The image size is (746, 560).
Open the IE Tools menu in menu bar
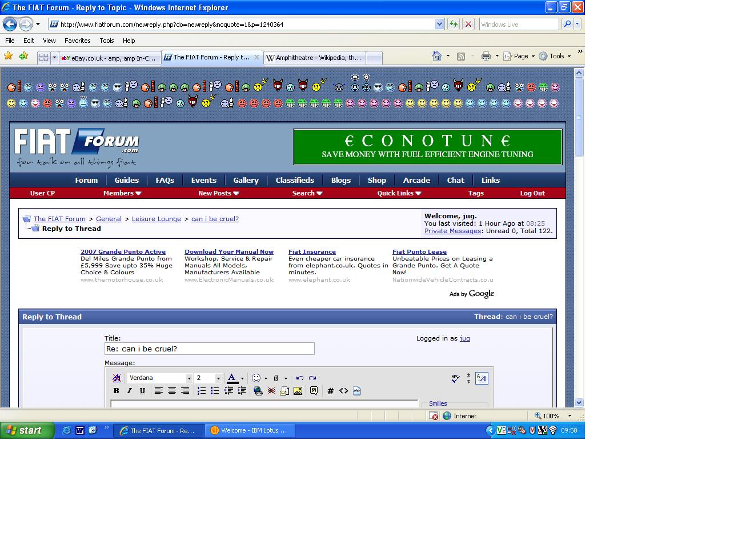click(x=107, y=41)
